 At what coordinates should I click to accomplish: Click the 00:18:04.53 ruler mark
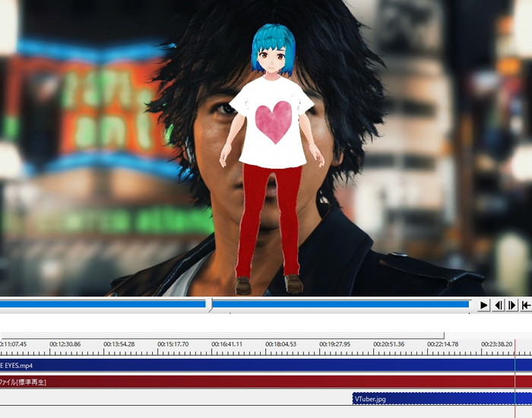click(x=281, y=344)
